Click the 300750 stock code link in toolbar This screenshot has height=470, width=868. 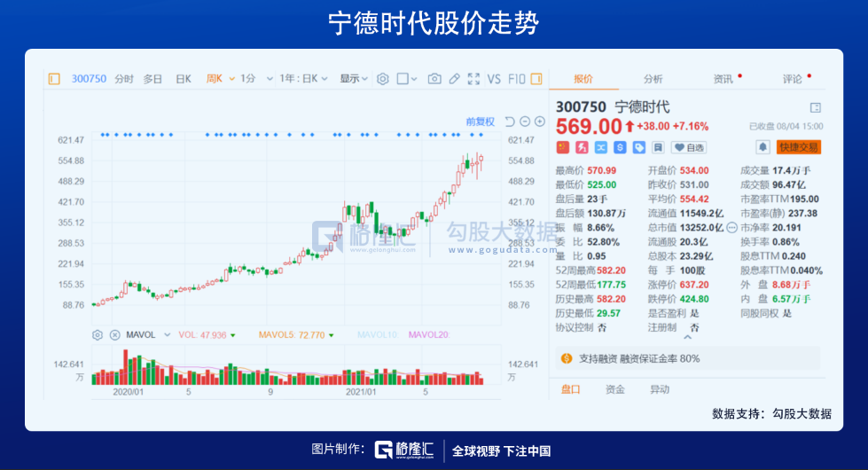pyautogui.click(x=89, y=79)
